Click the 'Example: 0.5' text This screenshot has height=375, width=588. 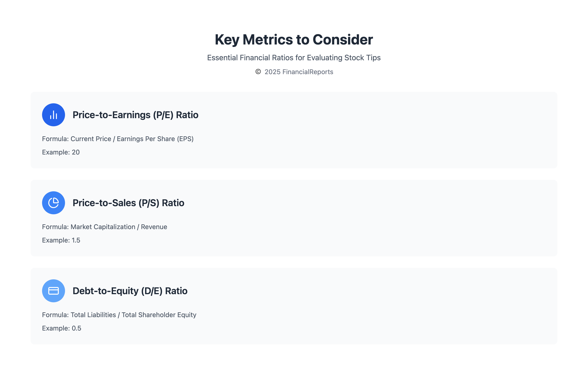(x=61, y=328)
